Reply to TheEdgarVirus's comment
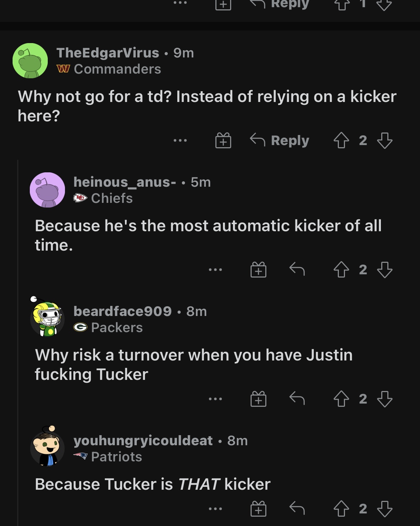 click(x=280, y=140)
